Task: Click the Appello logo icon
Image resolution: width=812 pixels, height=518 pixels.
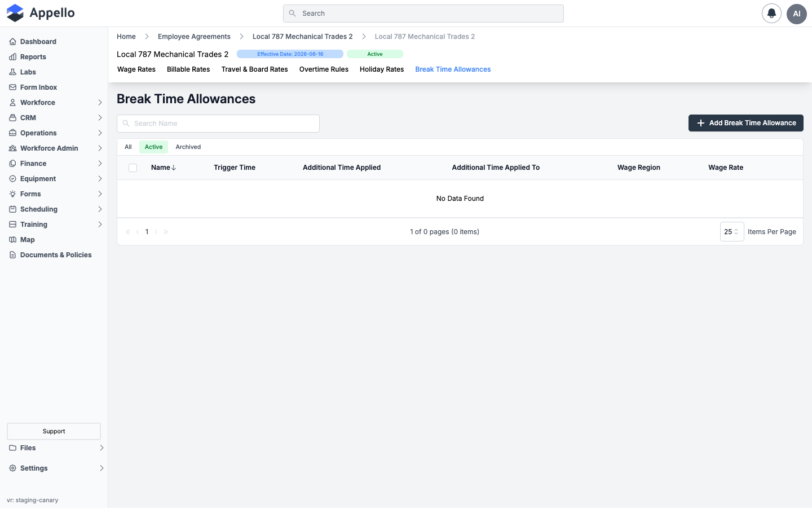Action: [x=15, y=13]
